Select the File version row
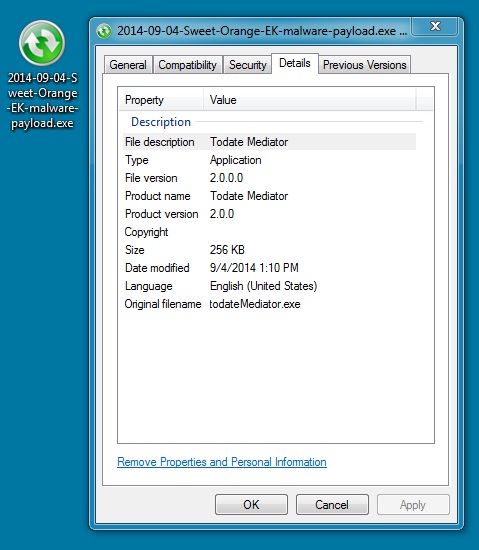 pos(269,178)
